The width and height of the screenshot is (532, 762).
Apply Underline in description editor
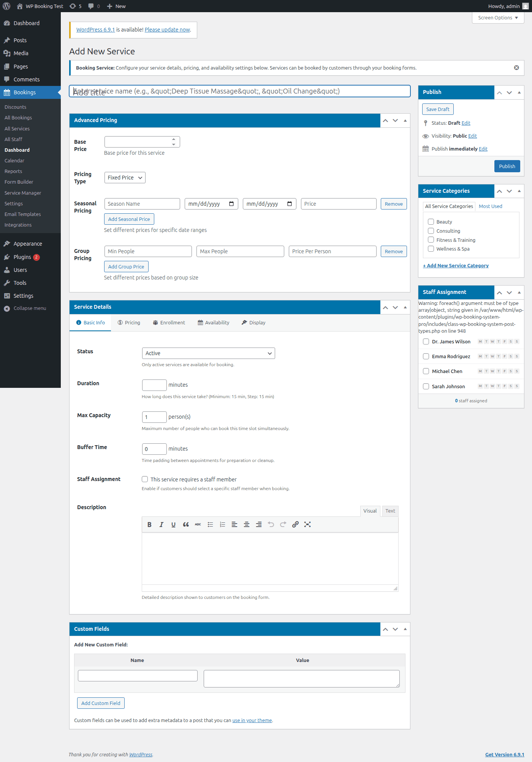(x=174, y=524)
